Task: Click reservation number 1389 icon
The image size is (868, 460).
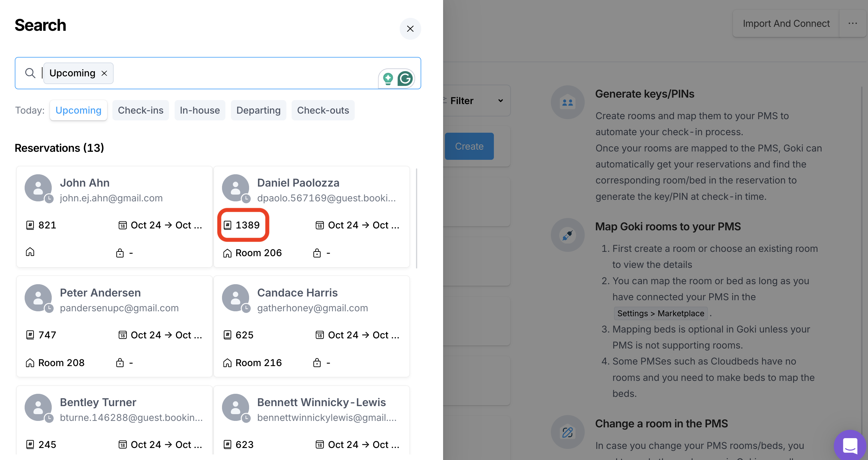Action: point(228,225)
